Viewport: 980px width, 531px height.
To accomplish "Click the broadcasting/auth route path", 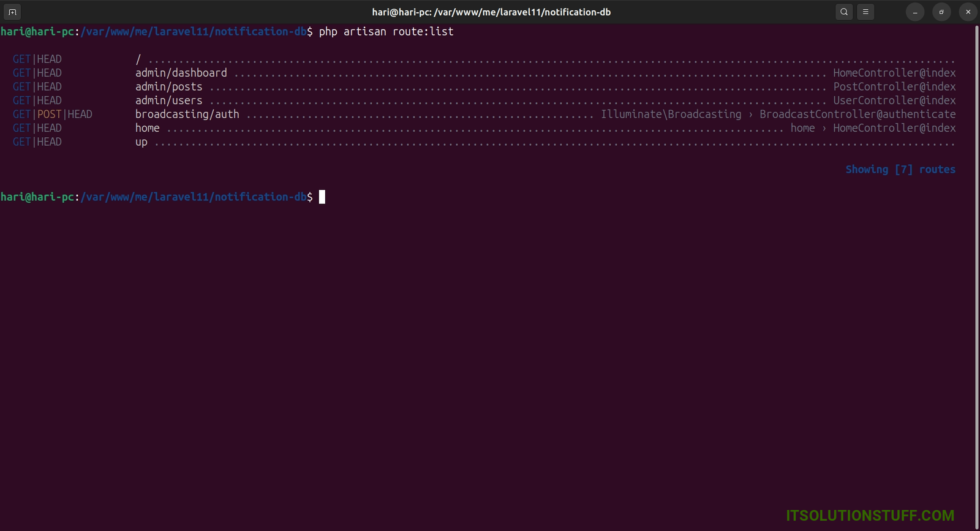I will (x=187, y=115).
